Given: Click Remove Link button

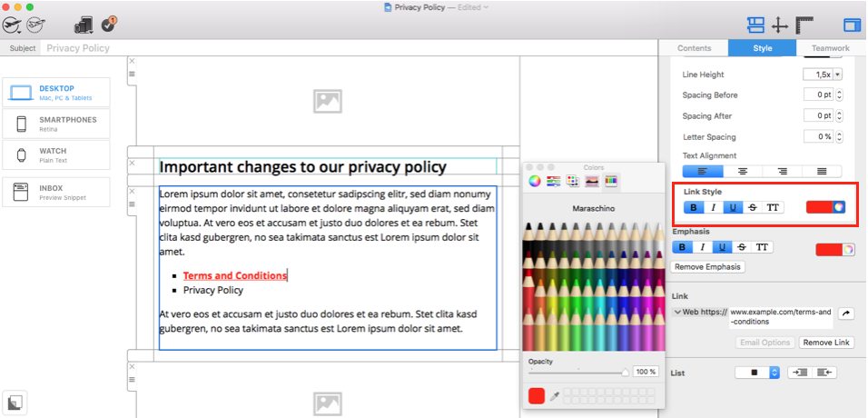Looking at the screenshot, I should pyautogui.click(x=826, y=343).
